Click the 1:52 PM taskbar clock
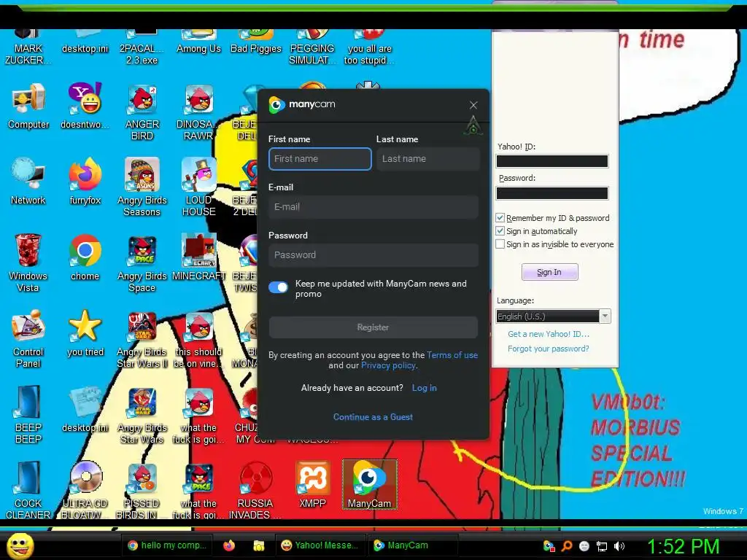The height and width of the screenshot is (560, 747). point(683,545)
